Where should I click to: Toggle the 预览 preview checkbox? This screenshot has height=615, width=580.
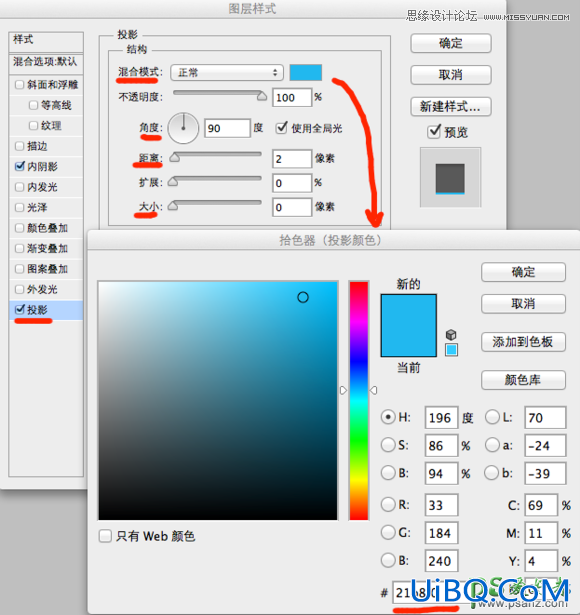pyautogui.click(x=434, y=131)
